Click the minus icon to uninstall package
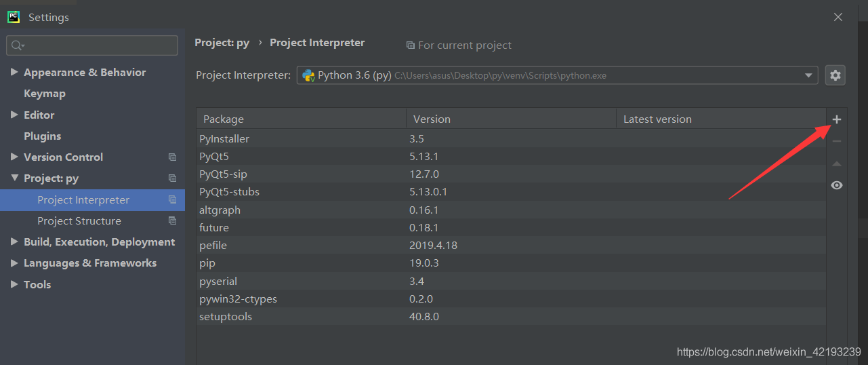Screen dimensions: 868x365 pyautogui.click(x=837, y=141)
